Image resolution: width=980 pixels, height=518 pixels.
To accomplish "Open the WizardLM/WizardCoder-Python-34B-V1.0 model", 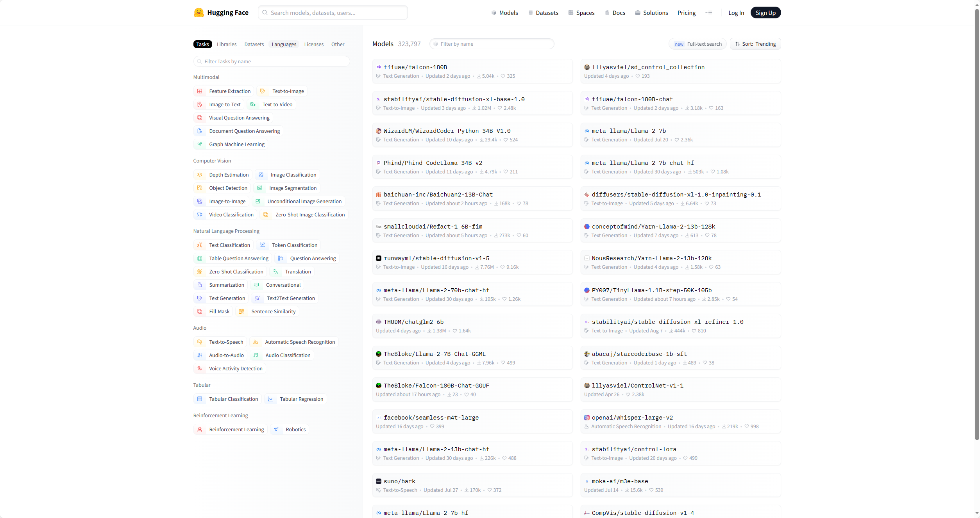I will coord(472,135).
